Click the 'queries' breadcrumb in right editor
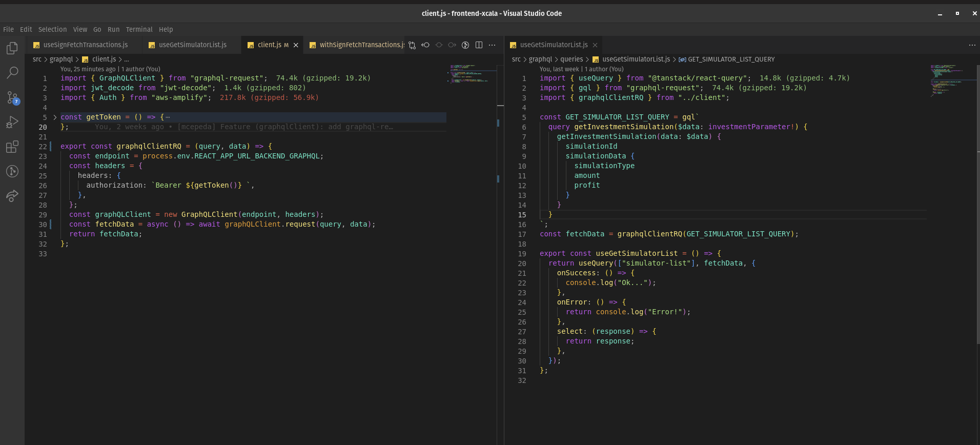 click(571, 59)
